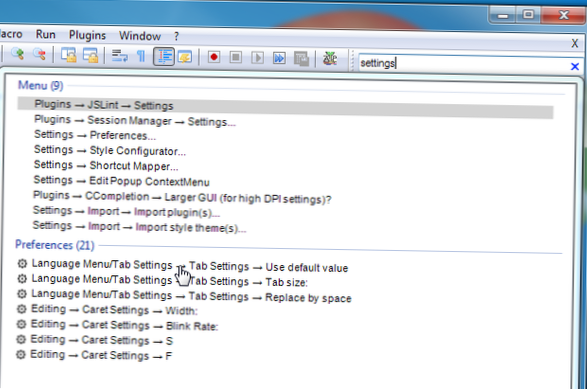Select Caret Settings → F preference
This screenshot has height=389, width=587.
94,355
